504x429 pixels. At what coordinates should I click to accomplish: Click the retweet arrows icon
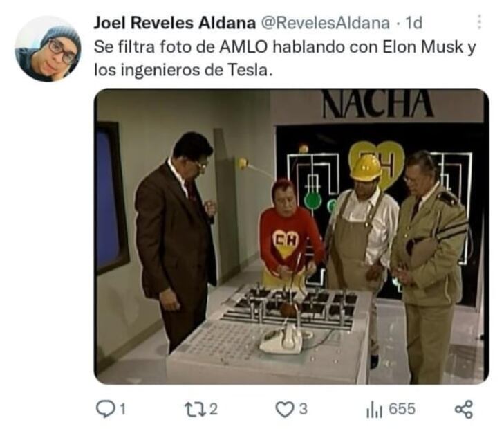pos(195,410)
